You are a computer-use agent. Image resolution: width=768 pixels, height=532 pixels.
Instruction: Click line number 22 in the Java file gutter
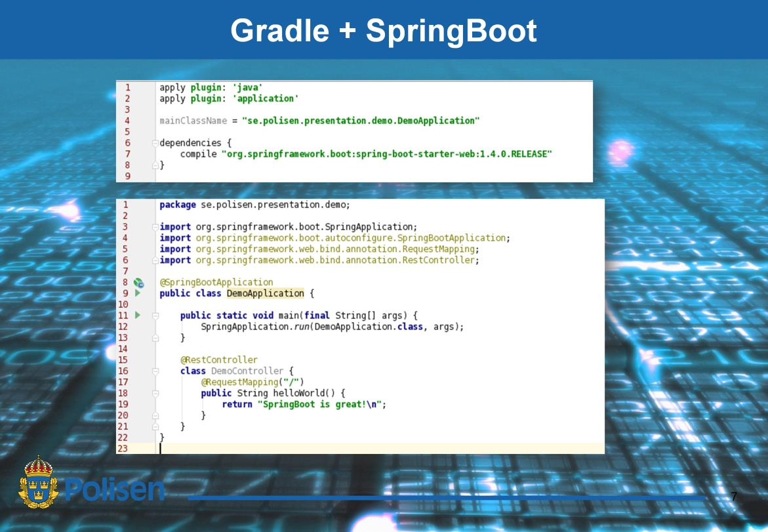pyautogui.click(x=123, y=438)
